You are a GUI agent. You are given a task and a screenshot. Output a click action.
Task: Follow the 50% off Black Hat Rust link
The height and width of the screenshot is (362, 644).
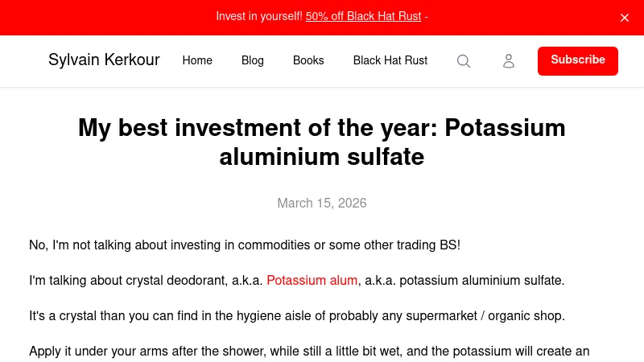point(363,17)
